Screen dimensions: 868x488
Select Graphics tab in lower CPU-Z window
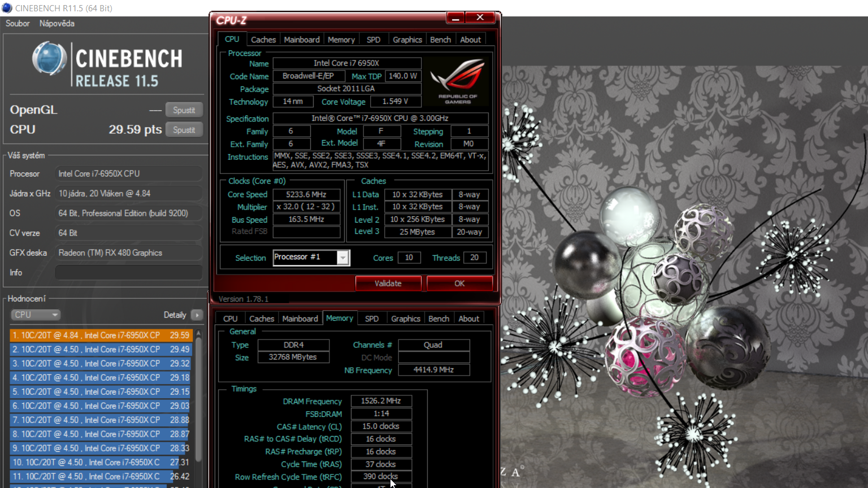(x=406, y=319)
